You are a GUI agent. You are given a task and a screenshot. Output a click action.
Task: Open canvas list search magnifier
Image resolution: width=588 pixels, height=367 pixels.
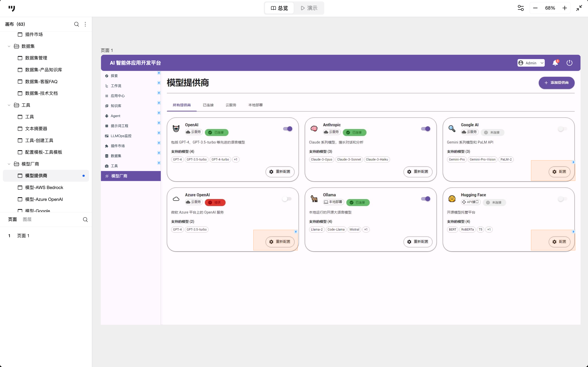click(76, 24)
